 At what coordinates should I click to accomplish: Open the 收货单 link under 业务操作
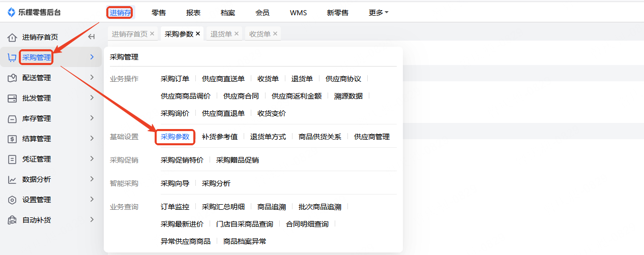[268, 79]
